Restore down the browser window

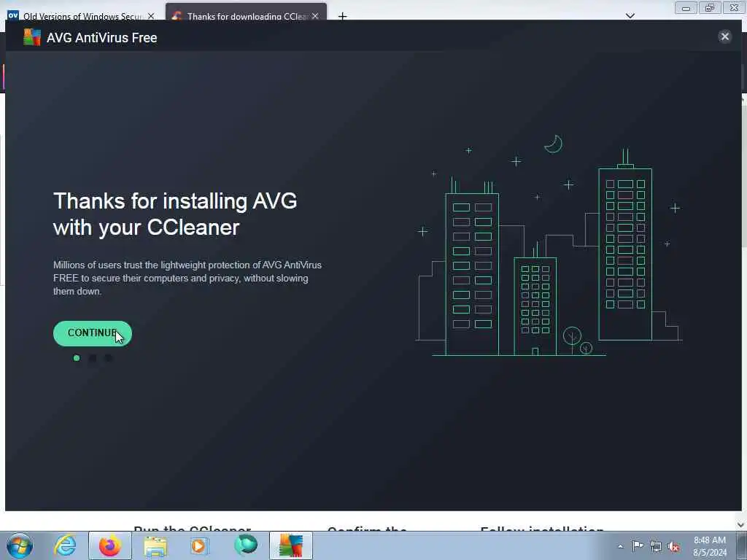[709, 8]
